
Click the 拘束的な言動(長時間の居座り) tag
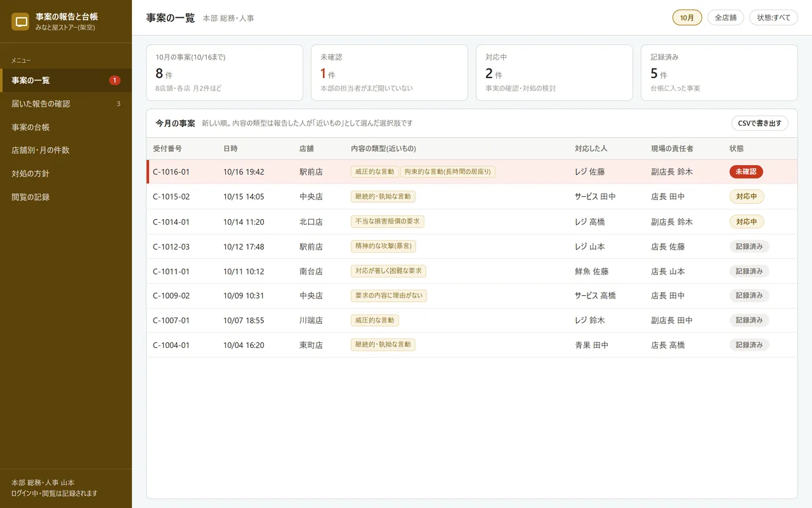click(x=448, y=171)
